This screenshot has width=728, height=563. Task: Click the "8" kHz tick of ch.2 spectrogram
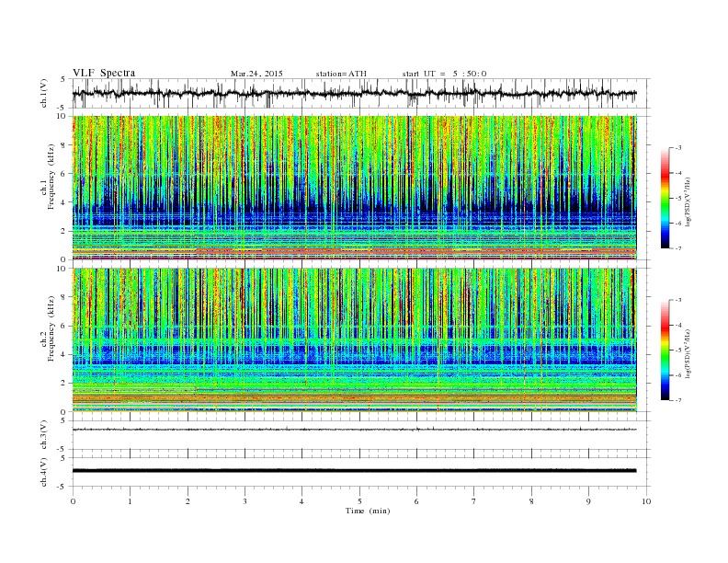coord(64,297)
